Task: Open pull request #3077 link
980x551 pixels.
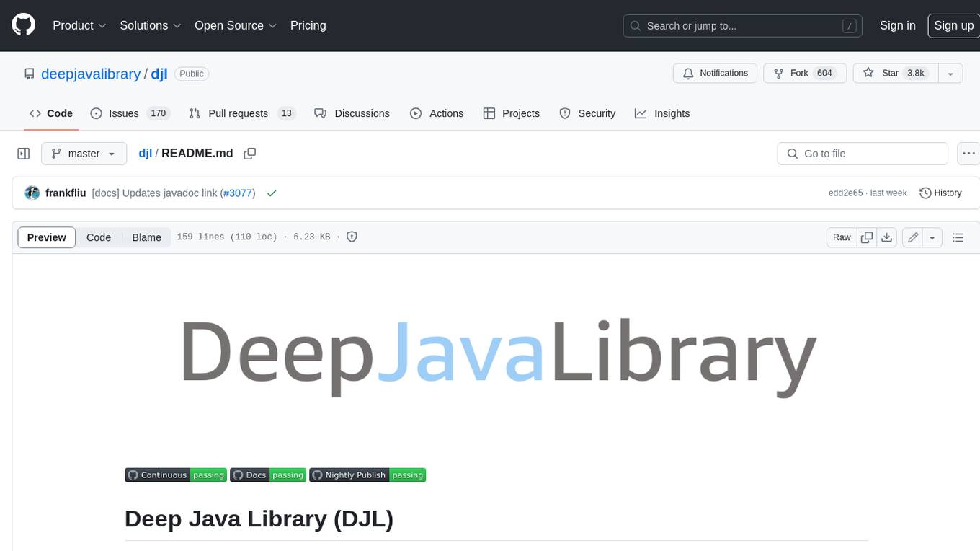Action: pyautogui.click(x=238, y=193)
